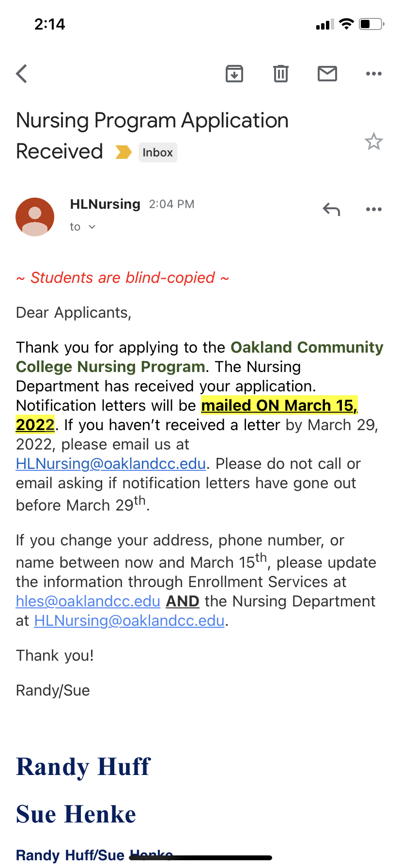Tap the highlighted "mailed ON March 15" text

279,405
